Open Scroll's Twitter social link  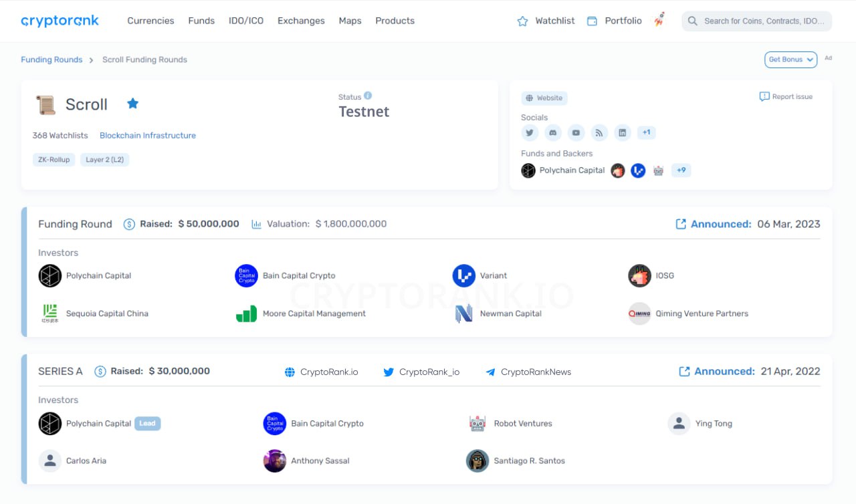click(530, 132)
